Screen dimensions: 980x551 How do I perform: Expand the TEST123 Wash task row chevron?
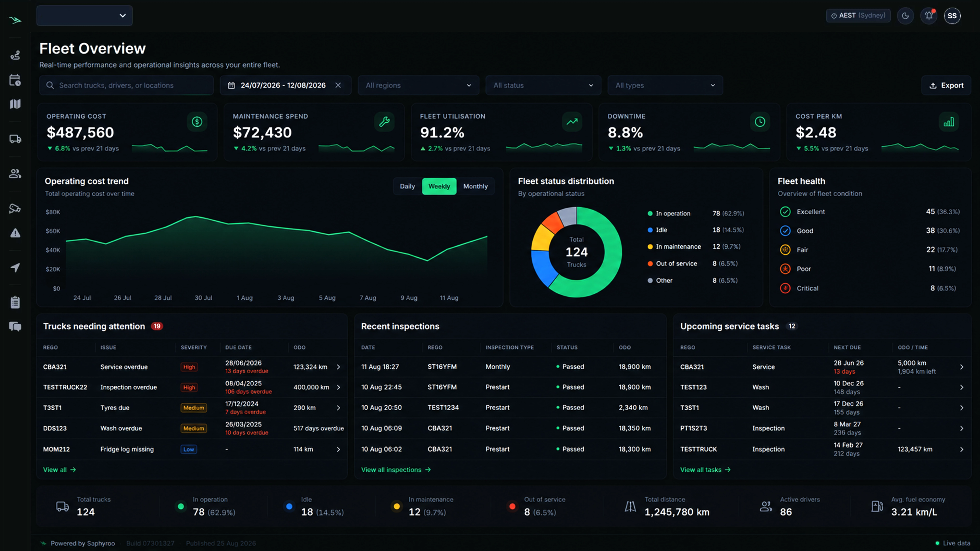962,387
